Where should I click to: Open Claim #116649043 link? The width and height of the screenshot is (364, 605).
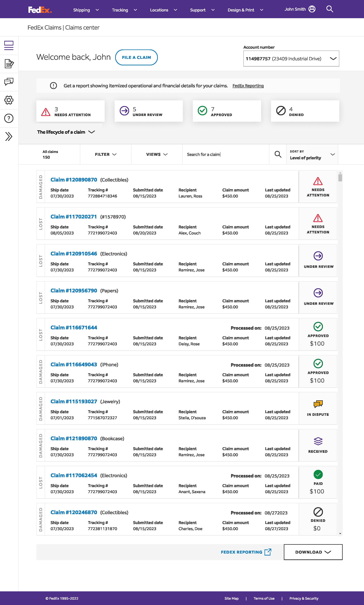(74, 365)
